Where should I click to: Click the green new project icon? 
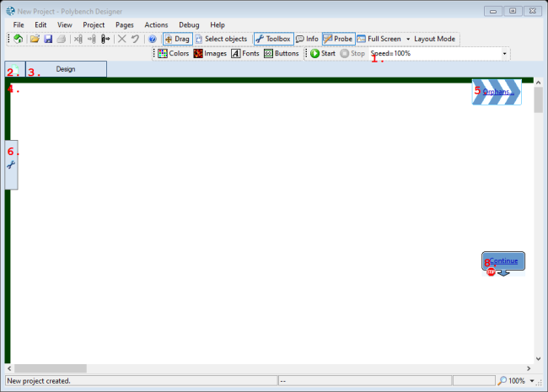[x=19, y=39]
